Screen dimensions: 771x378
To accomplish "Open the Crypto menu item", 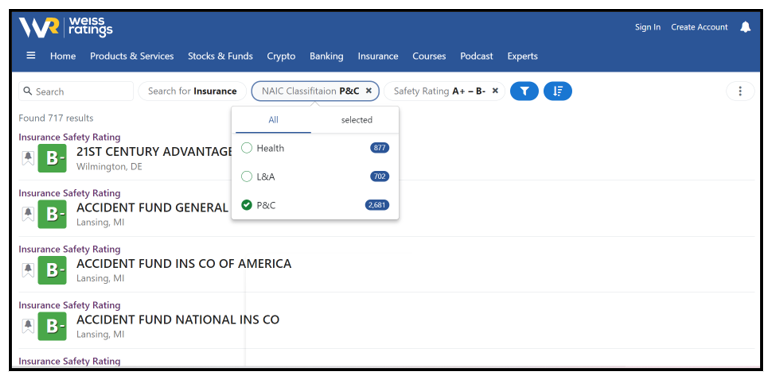I will 281,56.
